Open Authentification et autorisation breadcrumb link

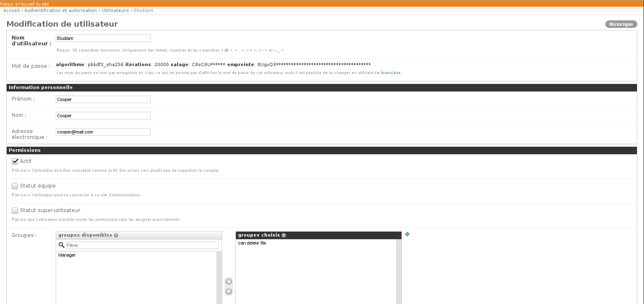click(61, 10)
